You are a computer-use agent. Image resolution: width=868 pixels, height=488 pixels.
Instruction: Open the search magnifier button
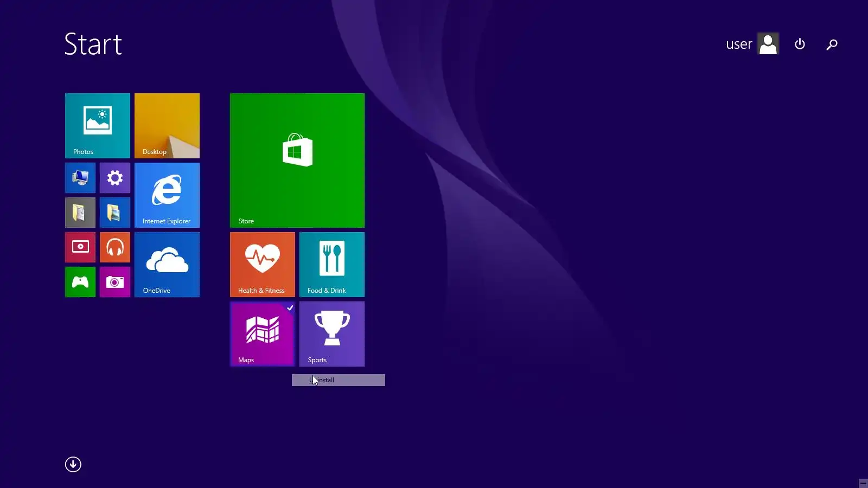832,44
